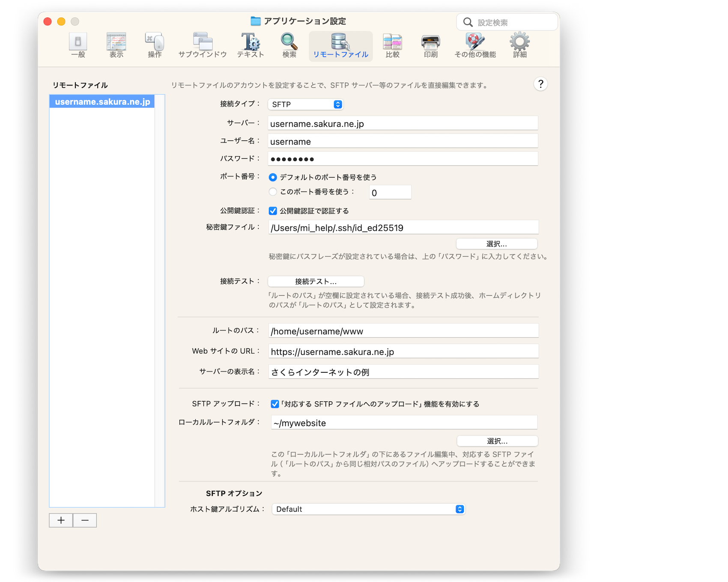Disable the SFTP upload feature checkbox

point(275,404)
